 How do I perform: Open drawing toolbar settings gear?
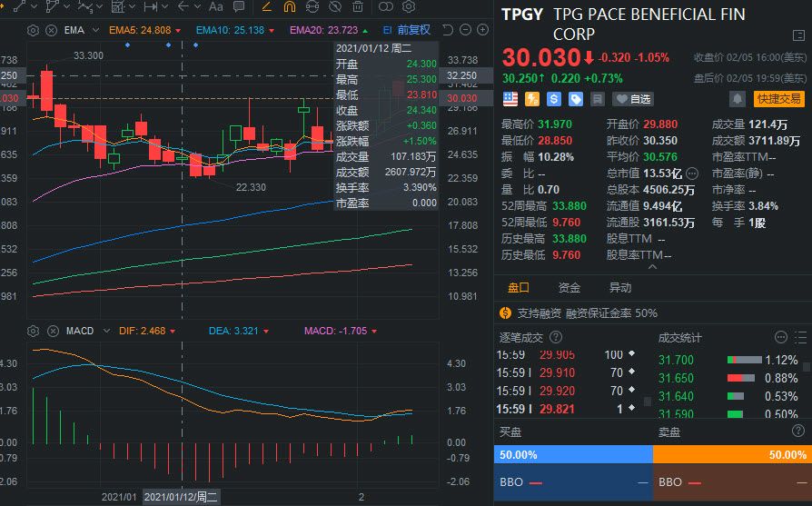(409, 6)
